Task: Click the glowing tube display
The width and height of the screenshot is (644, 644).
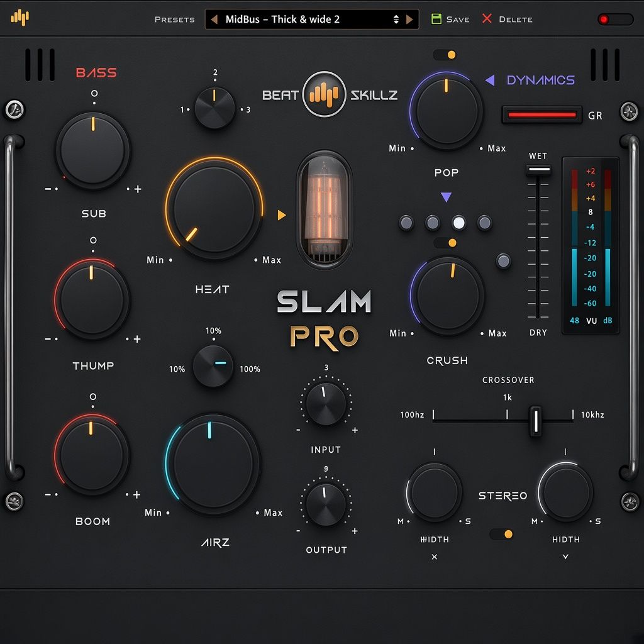Action: click(x=325, y=209)
